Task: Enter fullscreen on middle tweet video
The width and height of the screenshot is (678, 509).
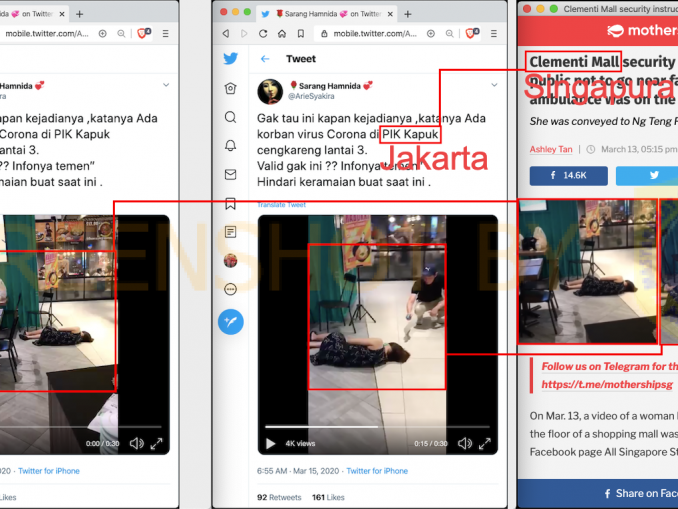Action: coord(485,443)
